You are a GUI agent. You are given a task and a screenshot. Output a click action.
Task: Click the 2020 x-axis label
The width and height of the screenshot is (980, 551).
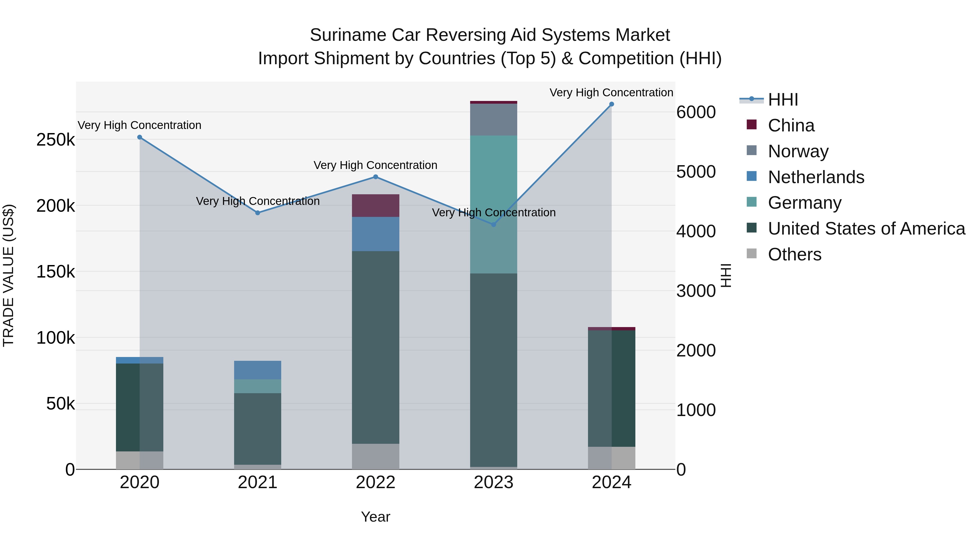coord(140,482)
